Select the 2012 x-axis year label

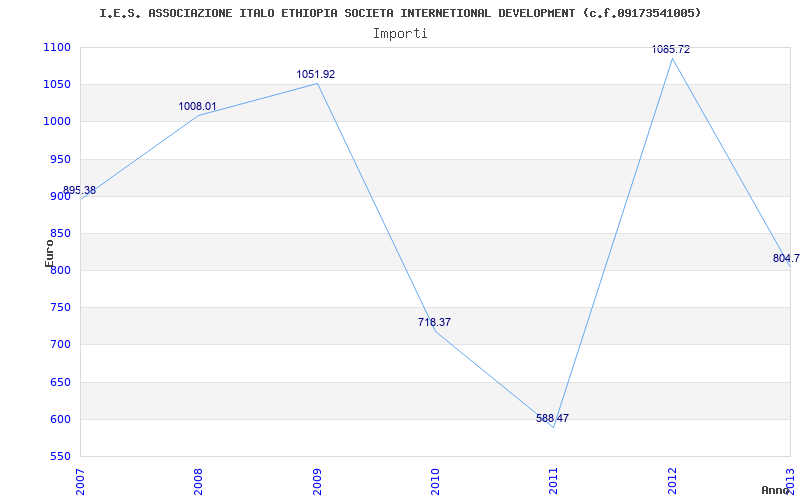672,481
